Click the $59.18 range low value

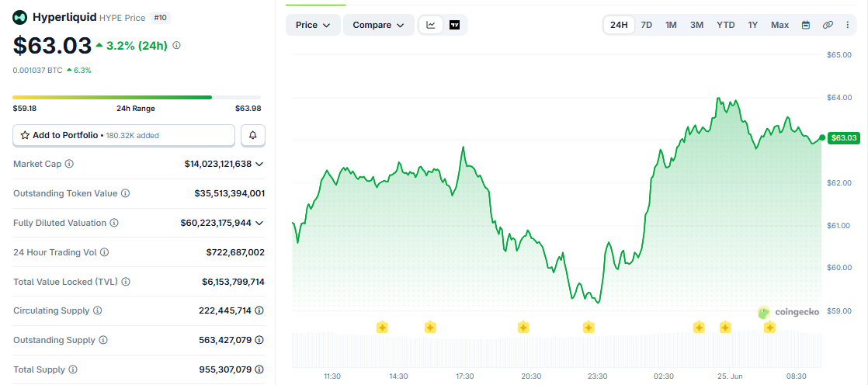[x=24, y=109]
